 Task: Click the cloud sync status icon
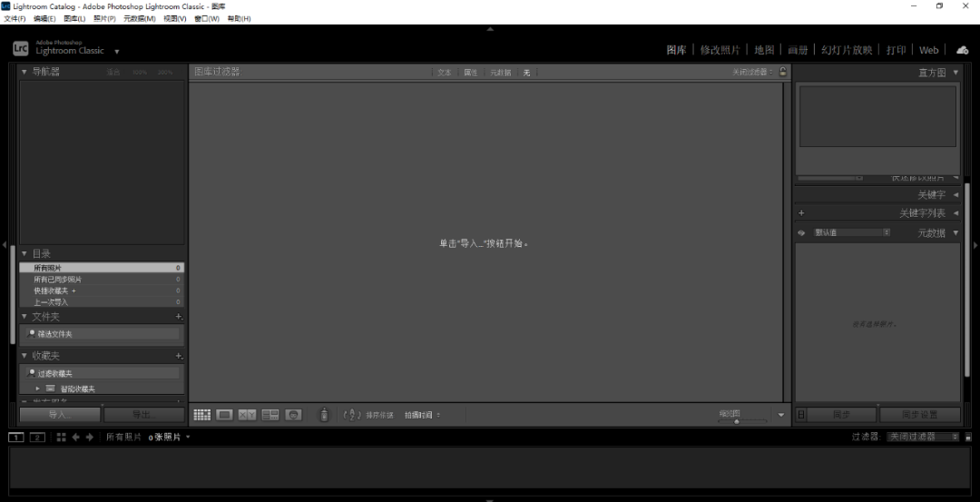[962, 50]
